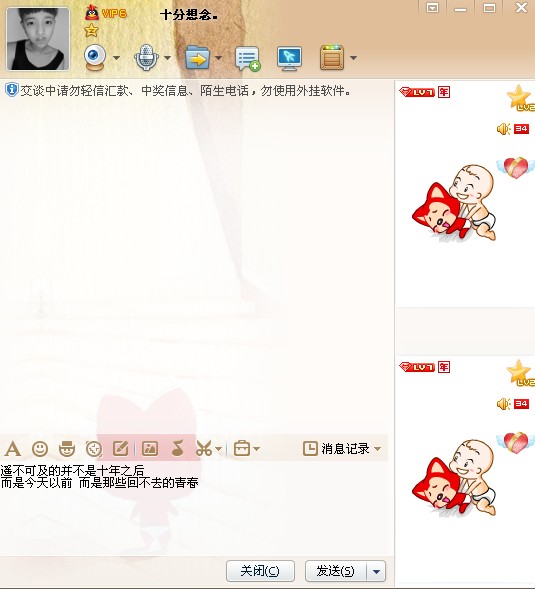
Task: Open remote desktop assistance monitor icon
Action: click(289, 58)
